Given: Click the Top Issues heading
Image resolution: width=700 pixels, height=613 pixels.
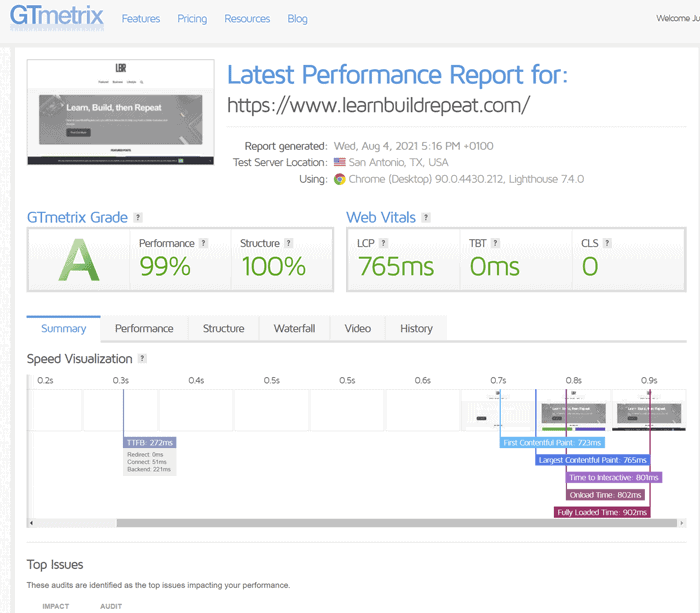Looking at the screenshot, I should (x=55, y=565).
